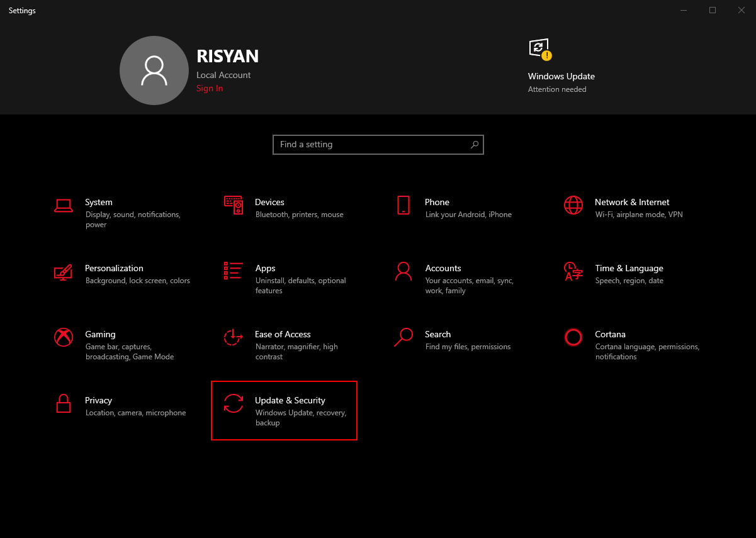
Task: Open the Apps list icon
Action: [x=234, y=271]
